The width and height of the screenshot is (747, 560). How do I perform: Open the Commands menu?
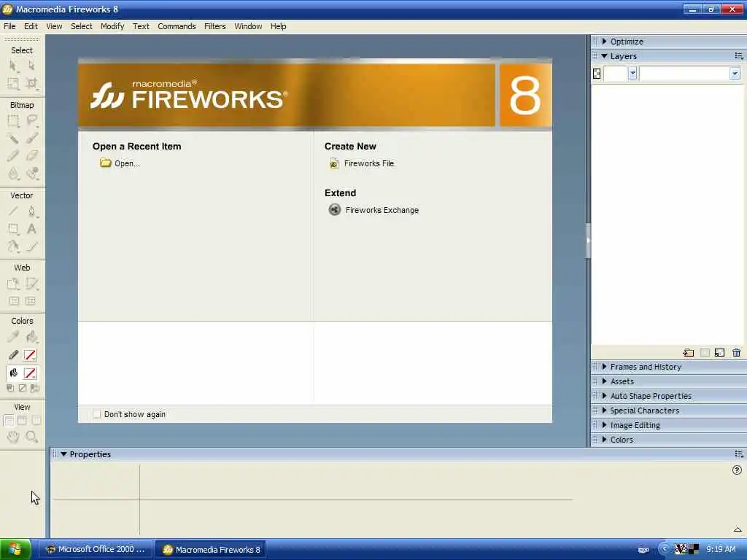pos(177,26)
